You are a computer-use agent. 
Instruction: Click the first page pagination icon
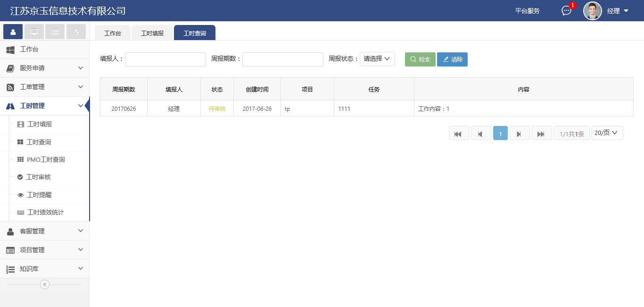point(459,133)
